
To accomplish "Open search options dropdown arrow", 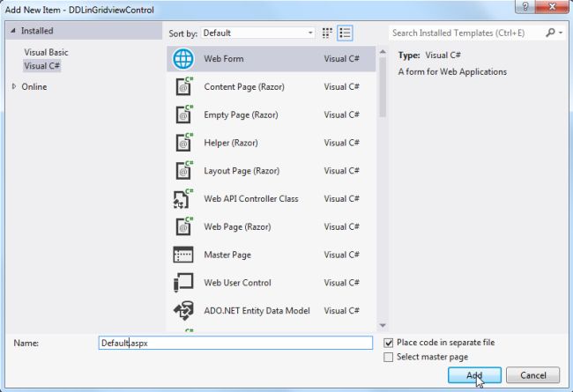I will (x=561, y=33).
